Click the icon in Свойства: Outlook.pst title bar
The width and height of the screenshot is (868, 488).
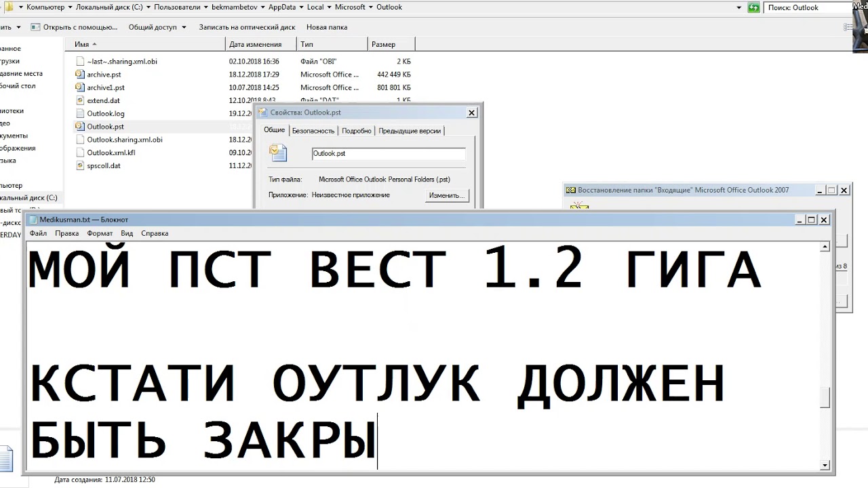point(264,113)
